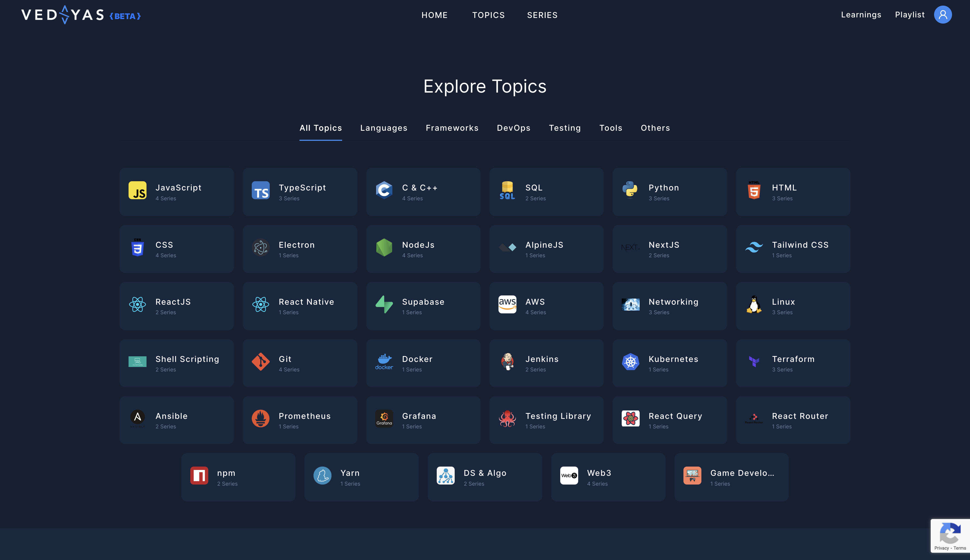Click the npm red logo icon
The image size is (970, 560).
coord(199,476)
